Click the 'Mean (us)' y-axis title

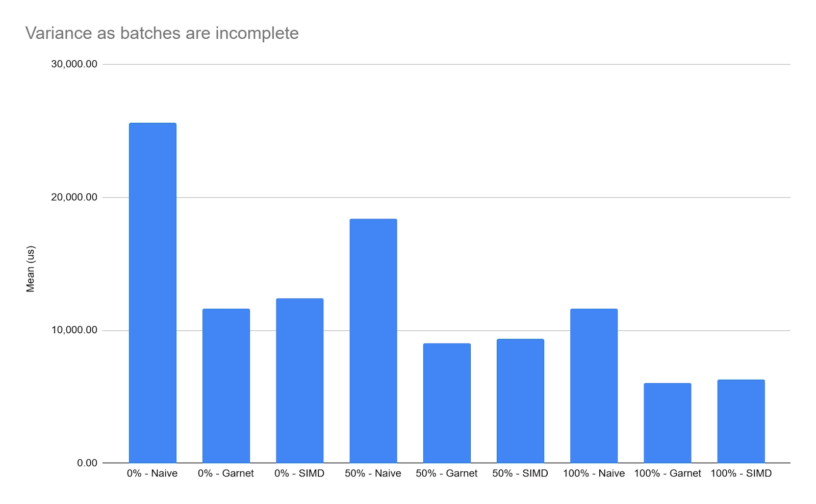click(31, 269)
